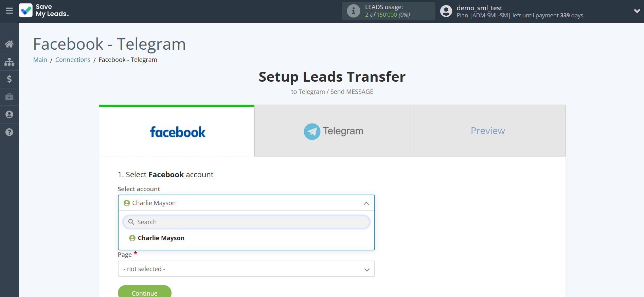Open the hamburger menu
Image resolution: width=644 pixels, height=297 pixels.
9,11
